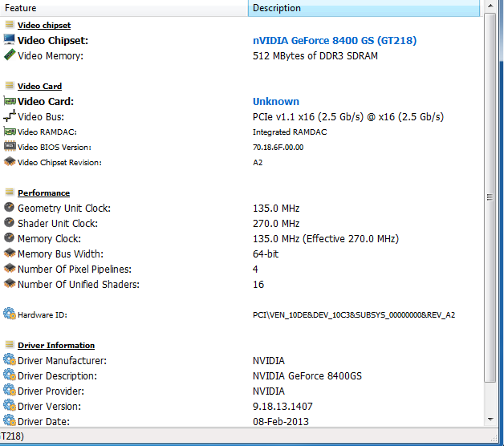Click the section icon beside Video Card heading

coord(10,85)
